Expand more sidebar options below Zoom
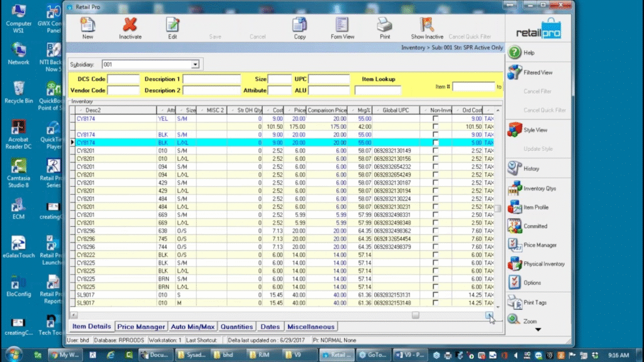The height and width of the screenshot is (362, 644). [x=537, y=329]
